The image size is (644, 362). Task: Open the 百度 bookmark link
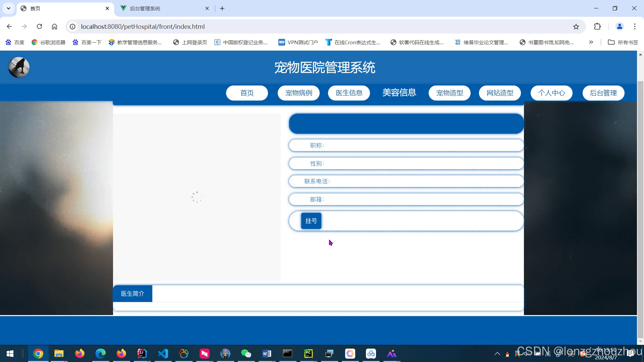coord(15,42)
